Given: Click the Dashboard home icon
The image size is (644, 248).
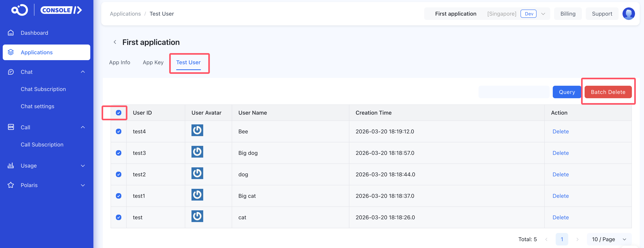Looking at the screenshot, I should (11, 33).
